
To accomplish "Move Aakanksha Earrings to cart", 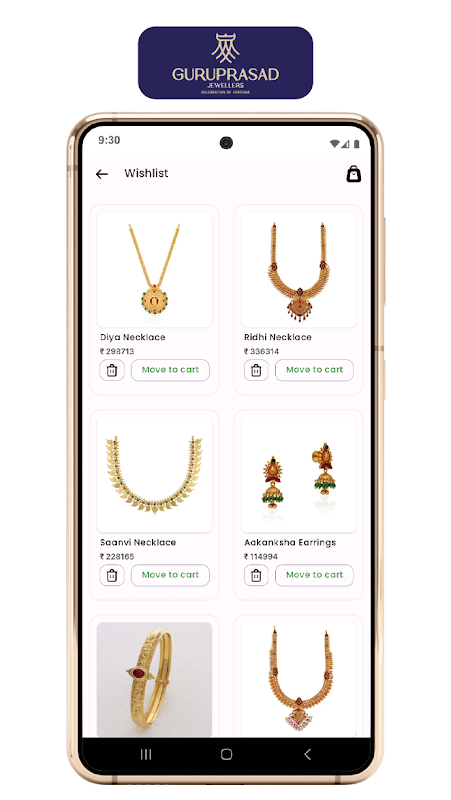I will 314,576.
